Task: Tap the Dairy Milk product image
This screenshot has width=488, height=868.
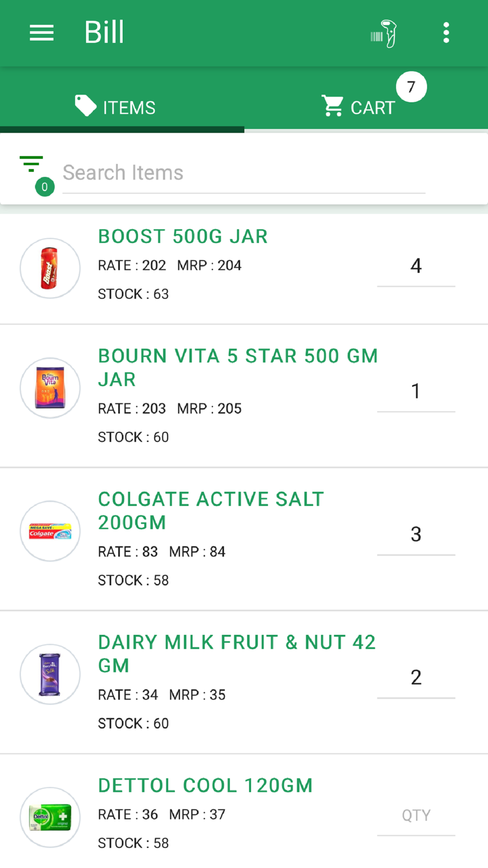Action: click(50, 674)
